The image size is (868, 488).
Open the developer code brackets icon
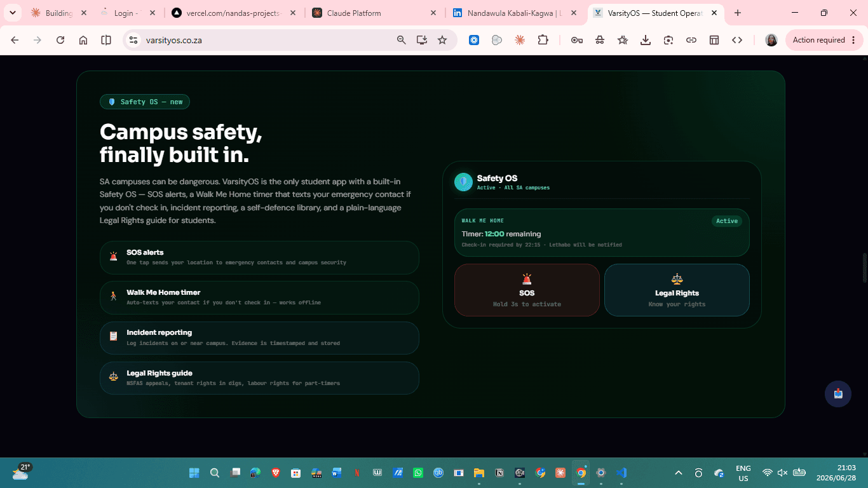tap(737, 40)
